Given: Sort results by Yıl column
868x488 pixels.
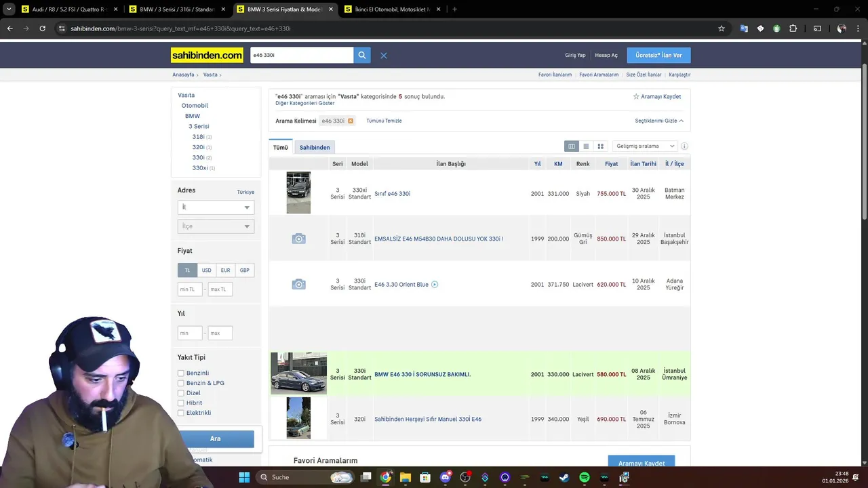Looking at the screenshot, I should tap(537, 164).
